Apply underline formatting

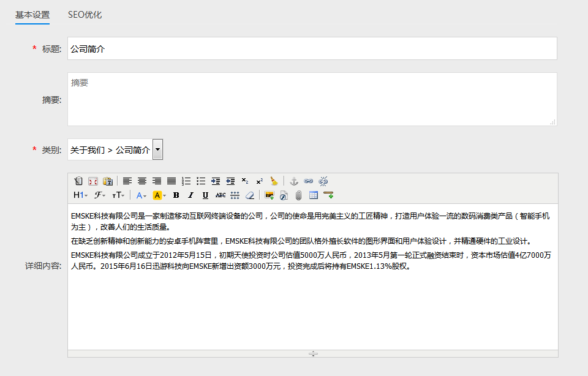click(205, 195)
